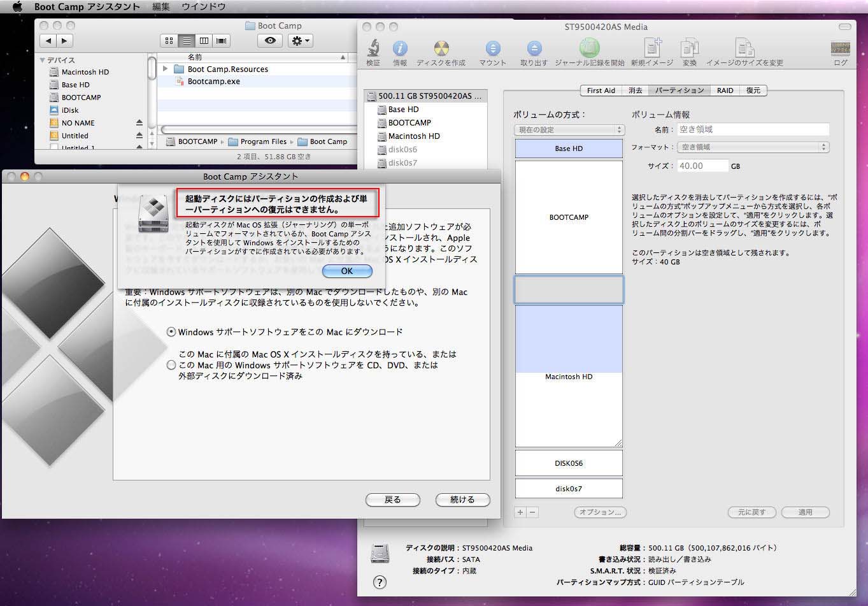Switch to the Restore (復元) tab
The image size is (868, 606).
pos(753,90)
